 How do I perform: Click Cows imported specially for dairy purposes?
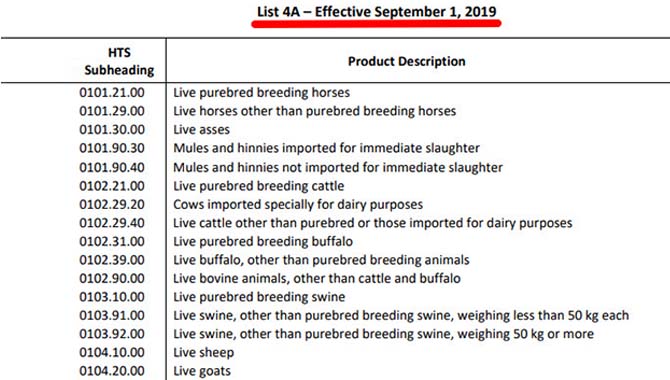tap(298, 204)
